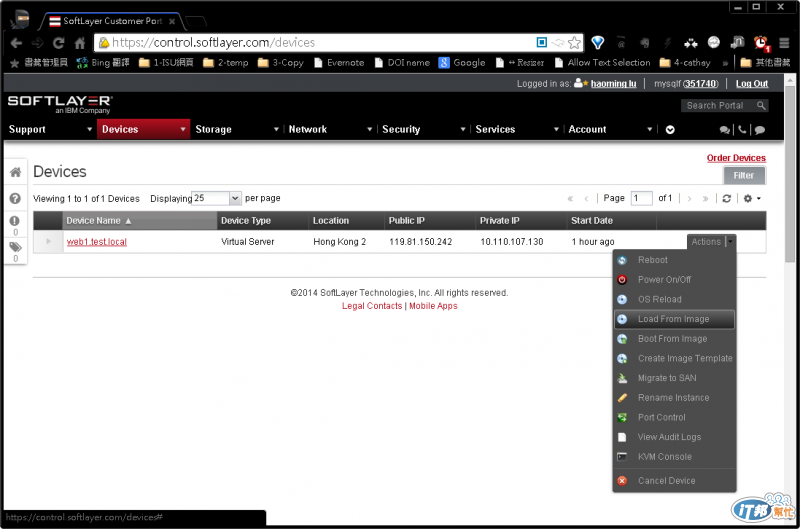The width and height of the screenshot is (800, 529).
Task: Open haoming lu user profile link
Action: point(613,84)
